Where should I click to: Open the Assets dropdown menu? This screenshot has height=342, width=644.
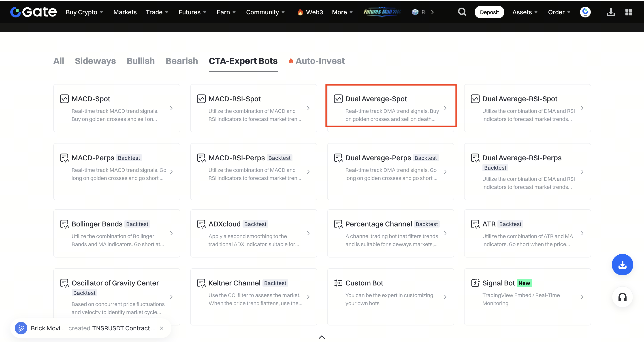click(525, 12)
